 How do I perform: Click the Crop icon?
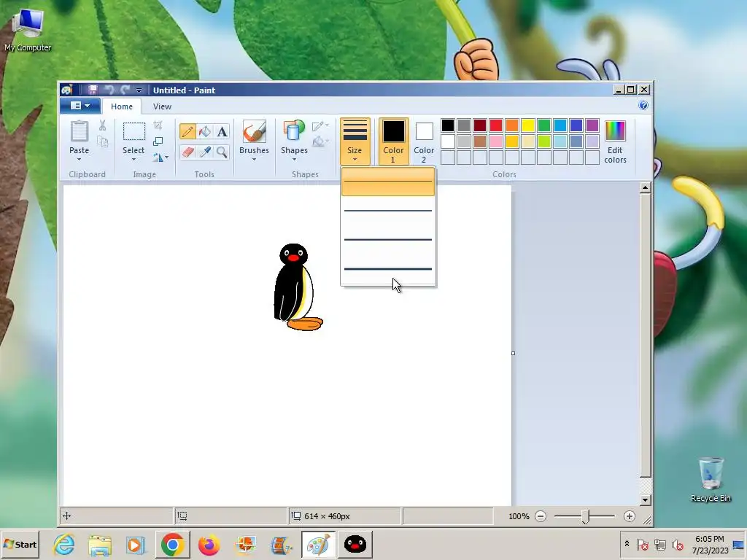point(158,125)
